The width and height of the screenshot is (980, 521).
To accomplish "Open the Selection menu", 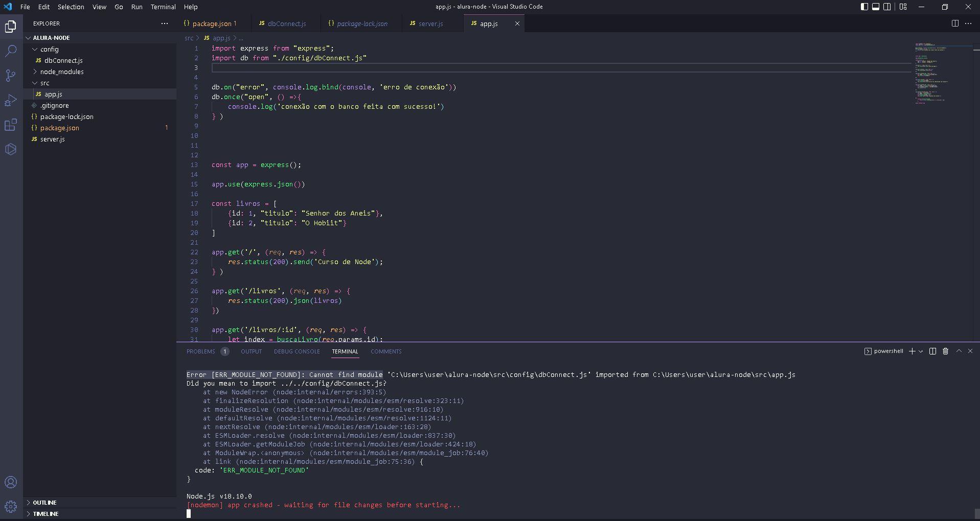I will click(x=71, y=7).
